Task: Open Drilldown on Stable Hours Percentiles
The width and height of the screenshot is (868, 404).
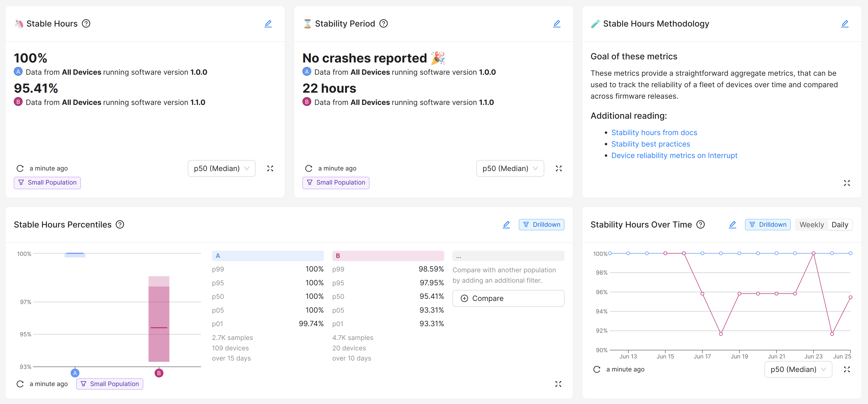Action: click(x=541, y=225)
